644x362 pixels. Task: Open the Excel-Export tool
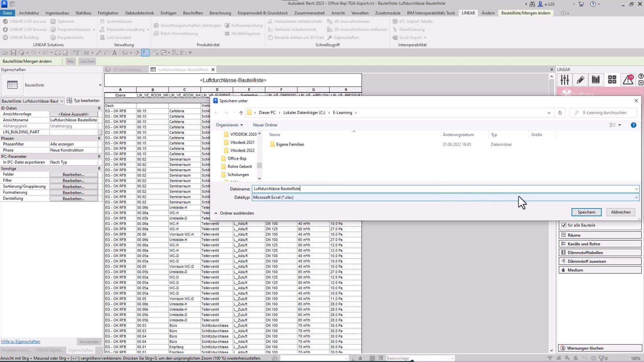[x=410, y=37]
